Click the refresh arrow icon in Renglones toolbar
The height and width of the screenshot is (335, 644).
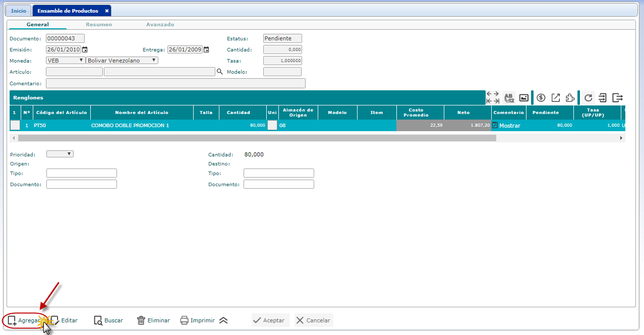[589, 97]
